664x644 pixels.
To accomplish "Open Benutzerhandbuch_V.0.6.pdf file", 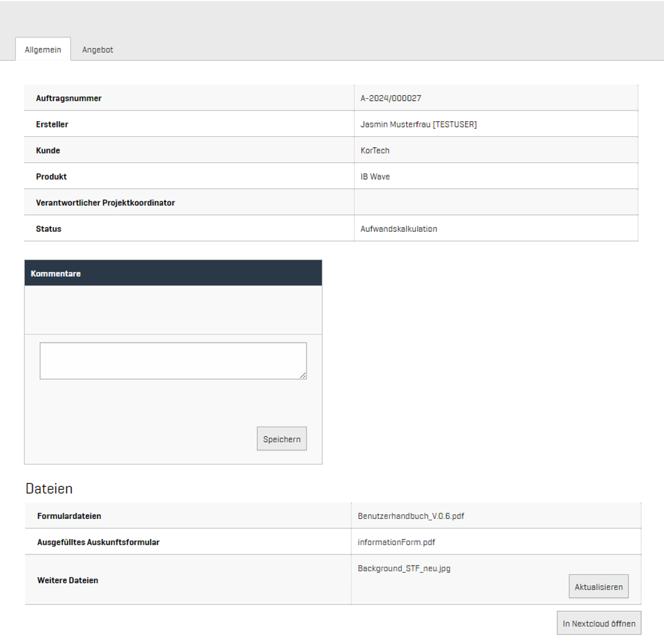I will (410, 516).
